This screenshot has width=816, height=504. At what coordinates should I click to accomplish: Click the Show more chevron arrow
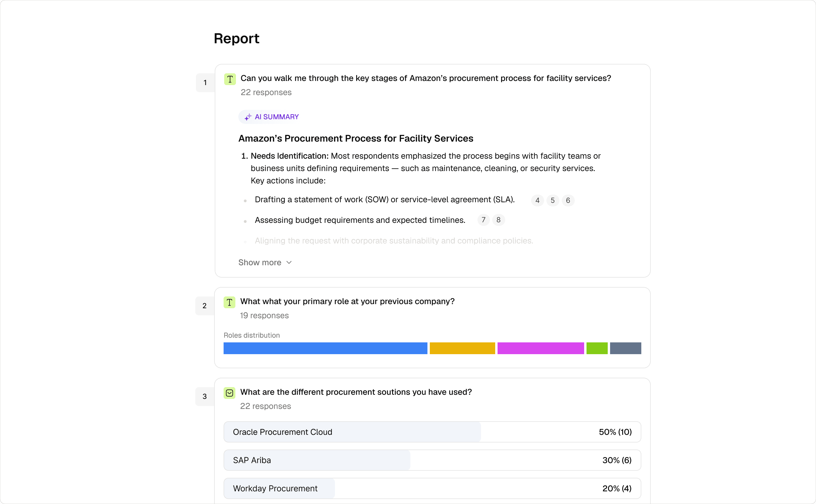tap(289, 263)
